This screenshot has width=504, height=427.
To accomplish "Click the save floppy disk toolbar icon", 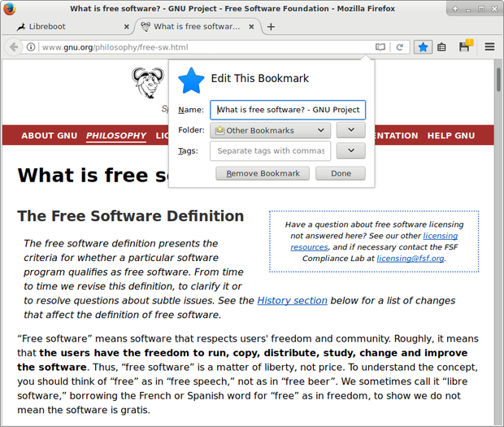I will (464, 47).
